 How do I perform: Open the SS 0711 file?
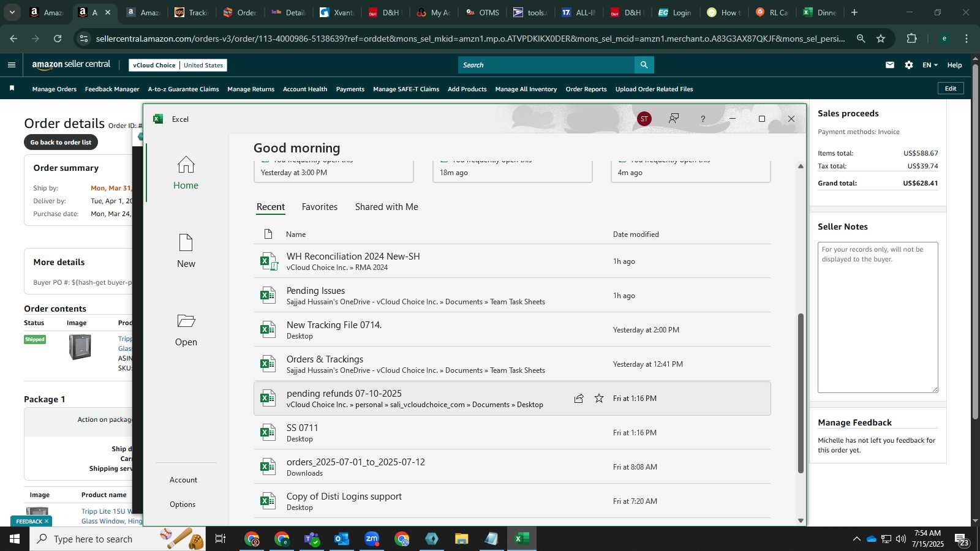point(512,433)
